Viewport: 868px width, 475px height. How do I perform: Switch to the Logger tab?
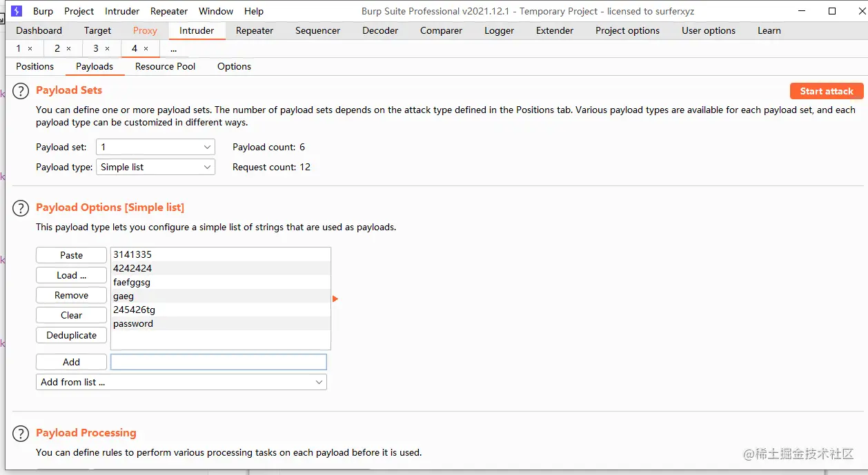point(499,30)
